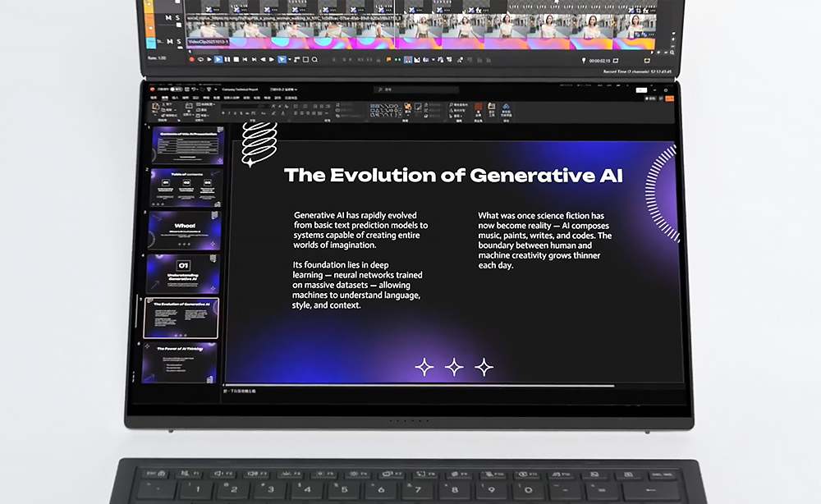Select the 'Whoa!' slide thumbnail
The image size is (821, 504).
click(x=184, y=231)
